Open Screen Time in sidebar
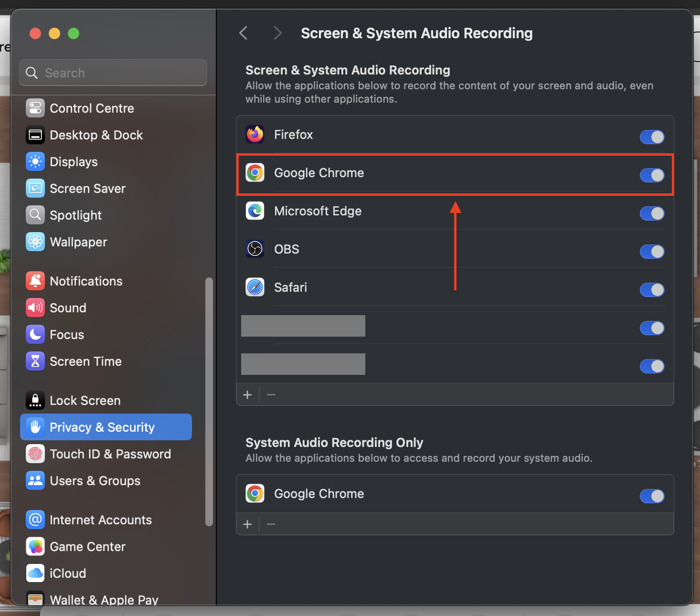Image resolution: width=700 pixels, height=616 pixels. coord(85,361)
